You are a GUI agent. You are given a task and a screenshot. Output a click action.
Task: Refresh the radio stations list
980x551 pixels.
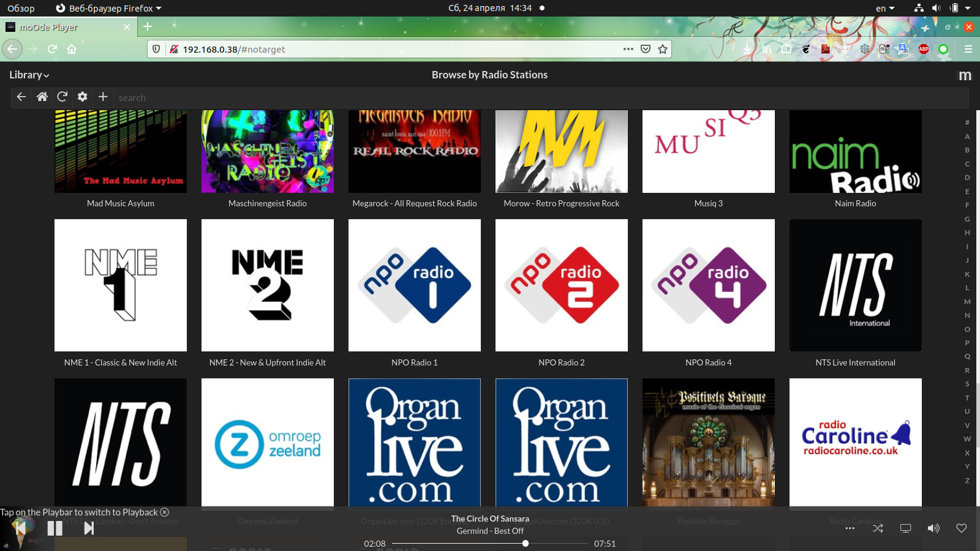click(x=62, y=97)
